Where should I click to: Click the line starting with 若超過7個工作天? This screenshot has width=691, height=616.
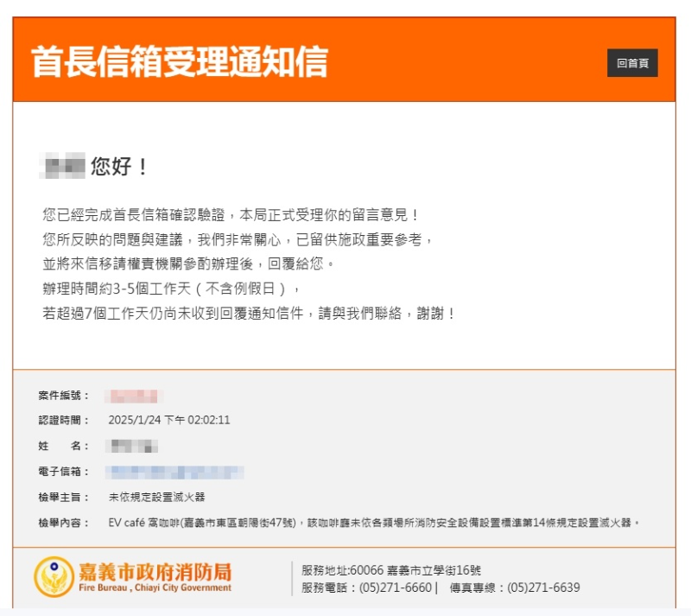tap(249, 314)
